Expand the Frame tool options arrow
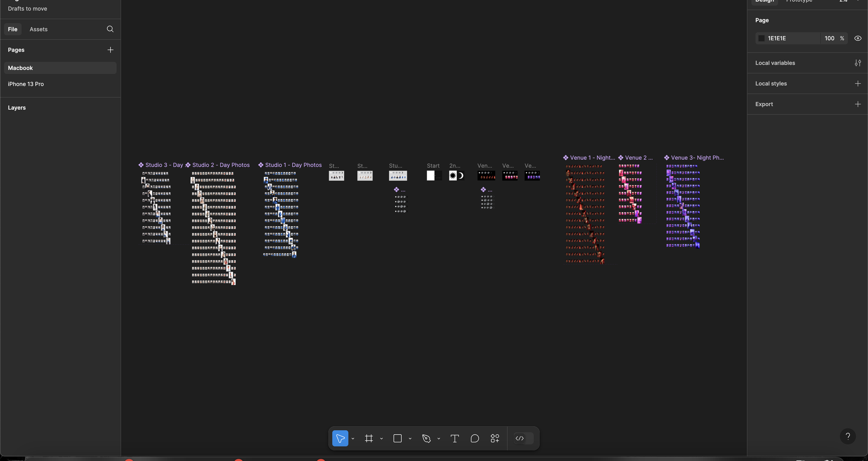This screenshot has width=868, height=461. [x=381, y=439]
